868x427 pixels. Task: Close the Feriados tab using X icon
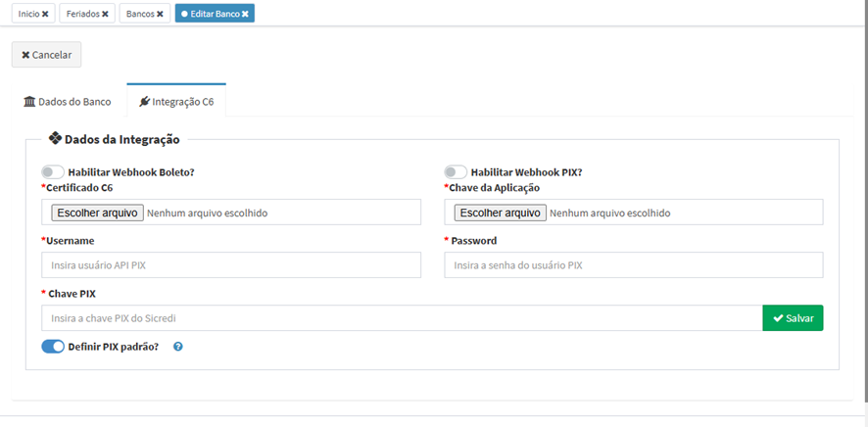click(x=105, y=14)
